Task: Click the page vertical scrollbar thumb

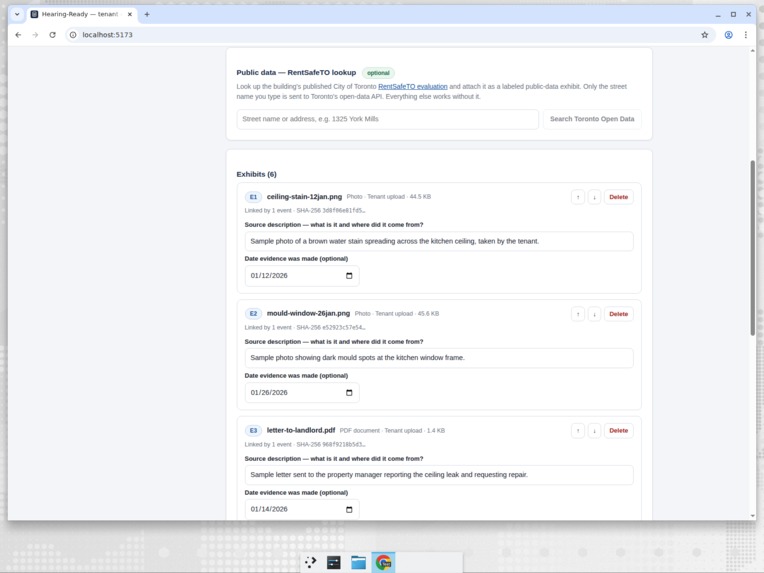Action: tap(752, 248)
